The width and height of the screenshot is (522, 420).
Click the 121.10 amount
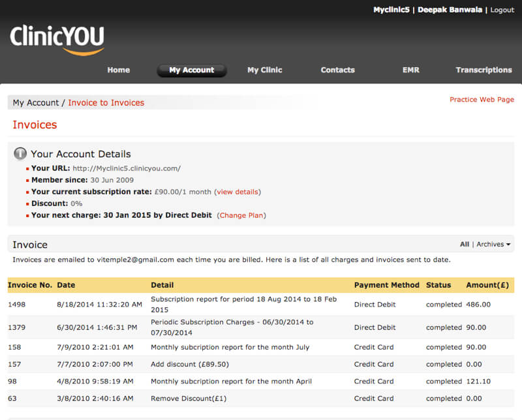pyautogui.click(x=478, y=382)
